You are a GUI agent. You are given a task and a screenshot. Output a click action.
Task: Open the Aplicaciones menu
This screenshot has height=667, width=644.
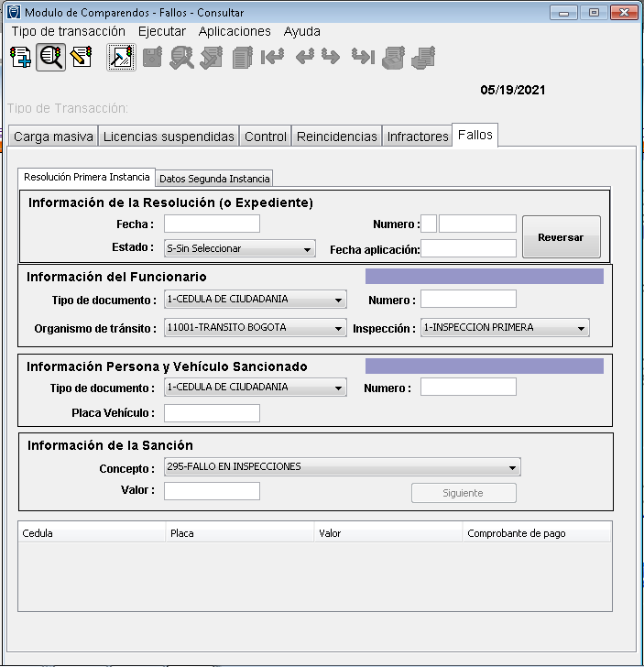[235, 31]
